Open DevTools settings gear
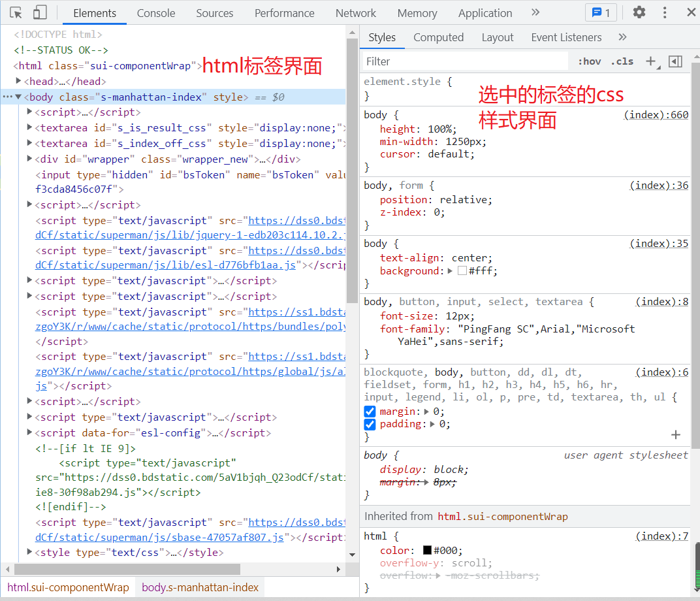The width and height of the screenshot is (700, 601). pyautogui.click(x=639, y=12)
